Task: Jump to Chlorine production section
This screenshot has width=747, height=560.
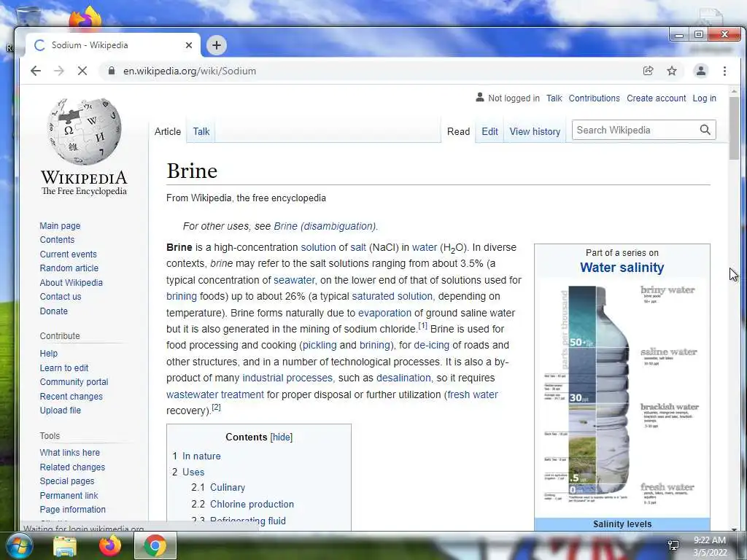Action: pos(252,504)
